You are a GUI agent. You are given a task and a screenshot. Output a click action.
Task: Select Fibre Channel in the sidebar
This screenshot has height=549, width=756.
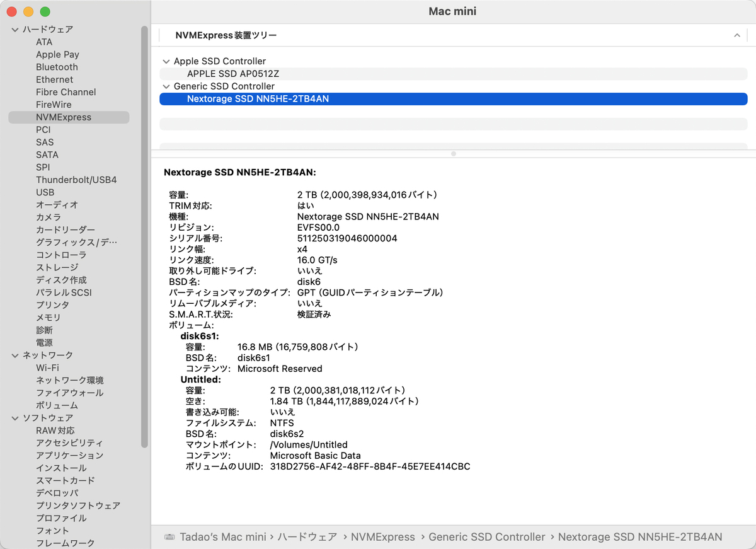pos(66,93)
